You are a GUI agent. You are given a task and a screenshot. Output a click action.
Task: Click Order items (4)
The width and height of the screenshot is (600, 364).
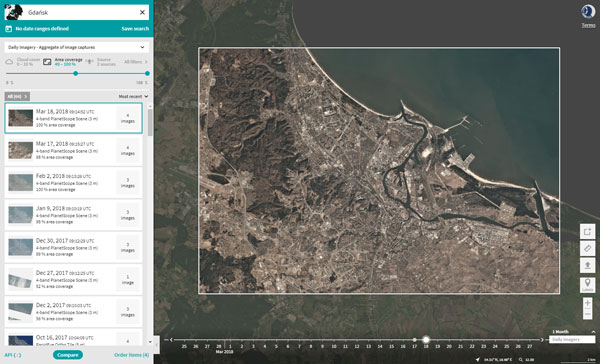131,355
